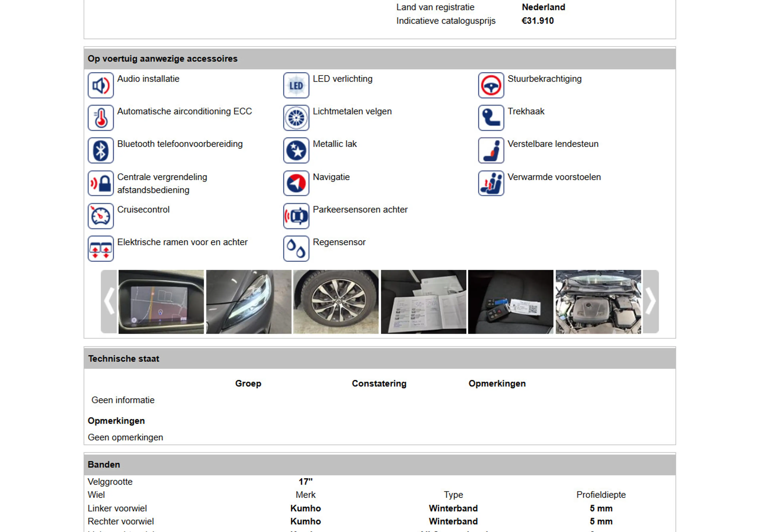Click the Parkeersensoren achter icon

(296, 216)
